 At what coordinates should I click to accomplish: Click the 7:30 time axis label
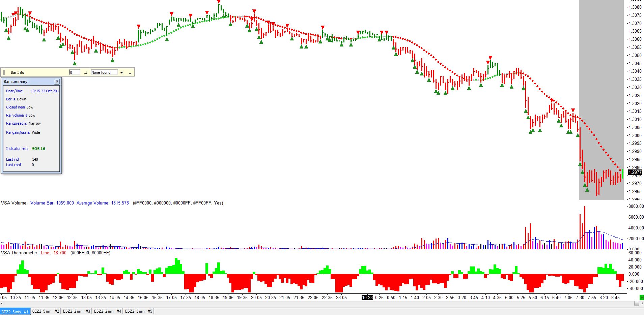point(580,297)
